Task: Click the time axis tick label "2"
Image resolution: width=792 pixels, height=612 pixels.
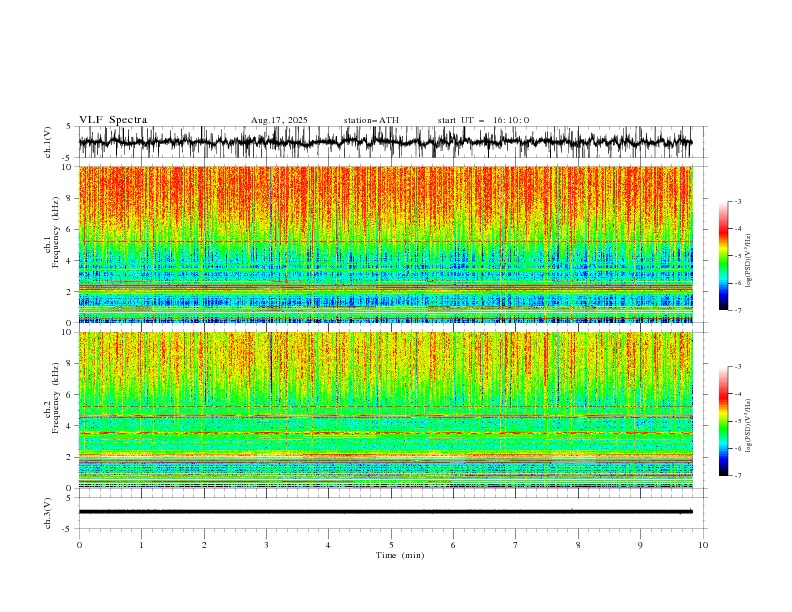Action: pos(204,545)
